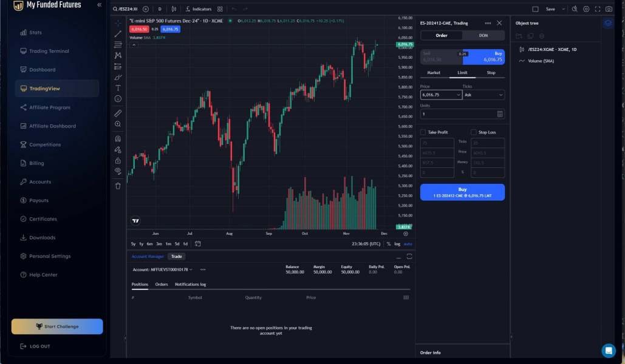Viewport: 625px width, 364px height.
Task: Select the Stop order type
Action: coord(491,72)
